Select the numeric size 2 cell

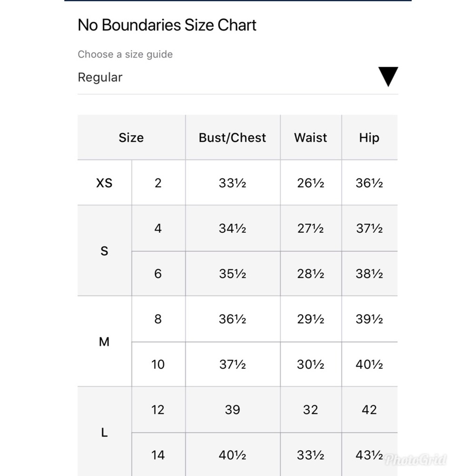158,183
